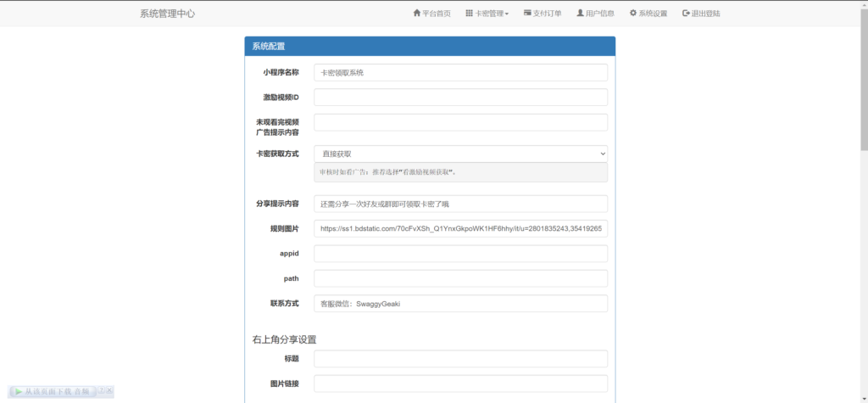Select the 规则图片 URL field
Screen dimensions: 868x403
(x=460, y=229)
